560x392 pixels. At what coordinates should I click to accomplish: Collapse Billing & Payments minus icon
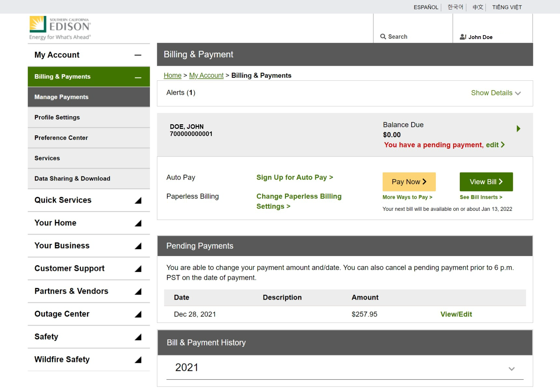138,77
